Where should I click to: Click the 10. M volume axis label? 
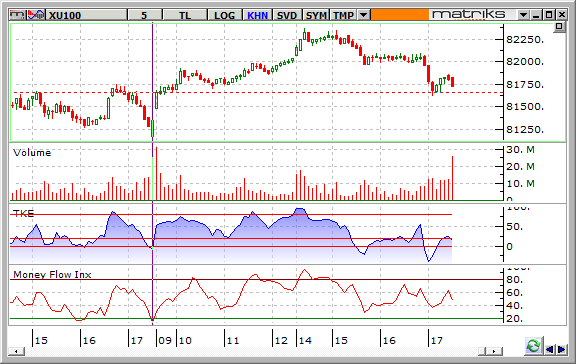coord(521,184)
